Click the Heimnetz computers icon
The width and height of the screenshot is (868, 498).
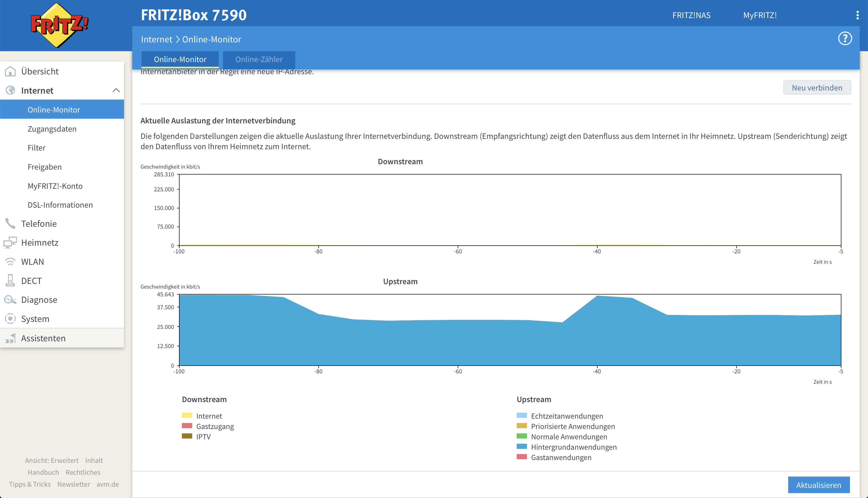coord(10,243)
